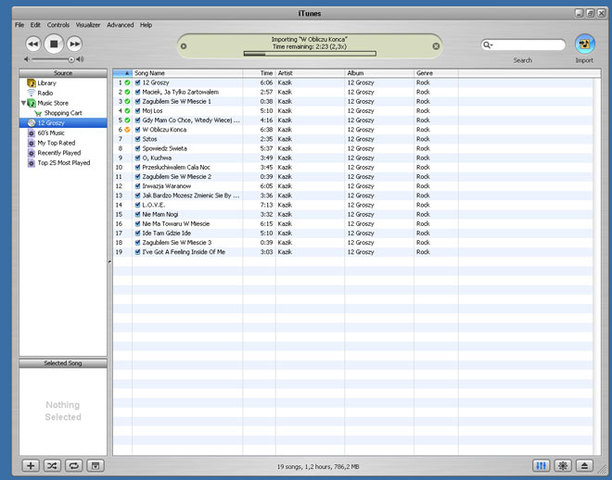Sort by the Album column header
This screenshot has width=612, height=480.
pos(379,73)
